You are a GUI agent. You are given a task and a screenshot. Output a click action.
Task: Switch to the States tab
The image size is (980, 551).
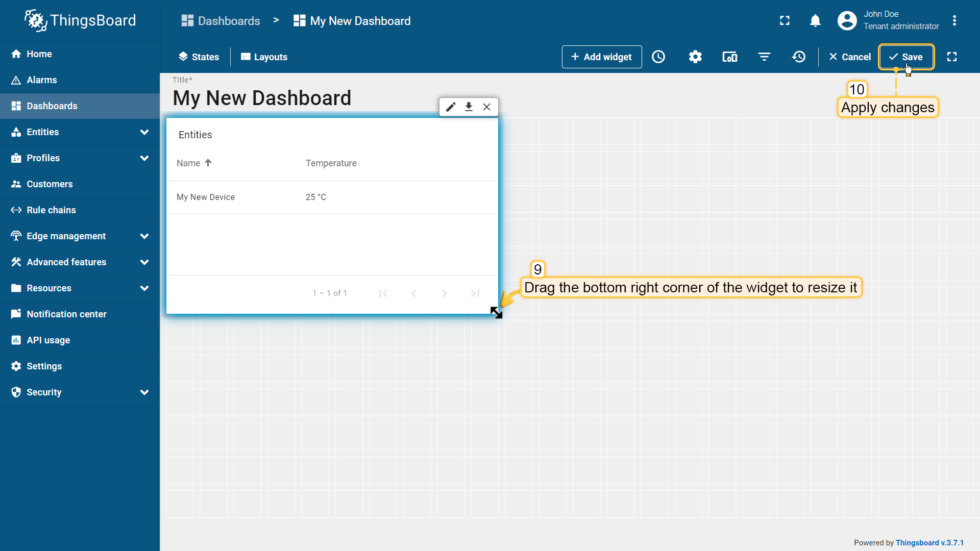click(x=199, y=57)
